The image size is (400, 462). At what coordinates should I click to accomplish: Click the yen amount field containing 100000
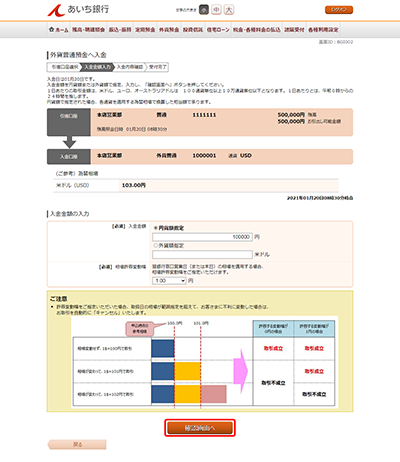[x=202, y=237]
